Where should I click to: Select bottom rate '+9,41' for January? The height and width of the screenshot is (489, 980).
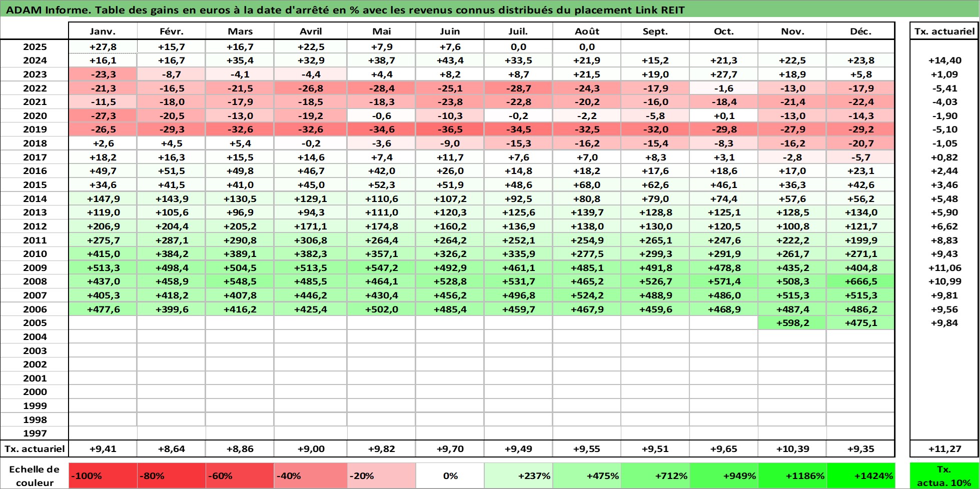pos(103,448)
